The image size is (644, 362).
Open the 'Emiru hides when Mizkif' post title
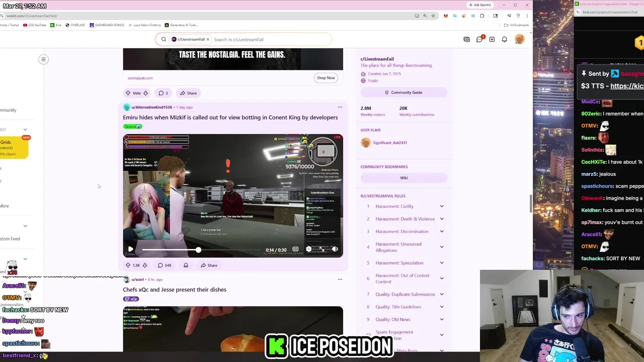(x=230, y=118)
